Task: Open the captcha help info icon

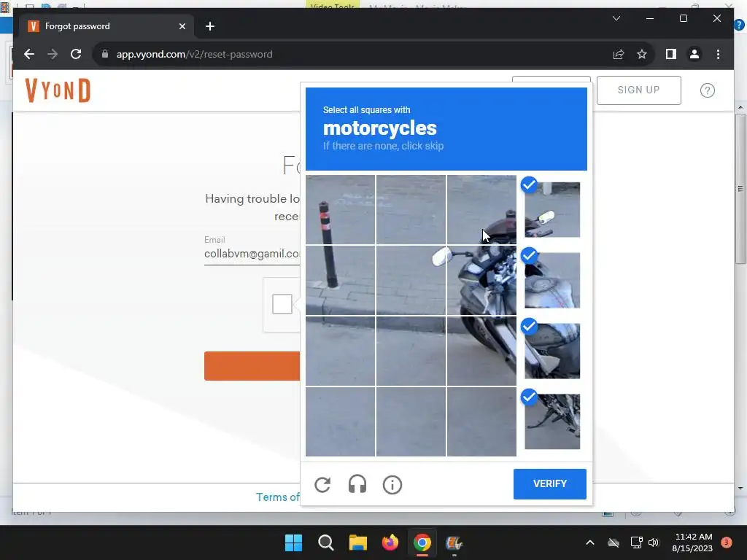Action: click(x=392, y=485)
